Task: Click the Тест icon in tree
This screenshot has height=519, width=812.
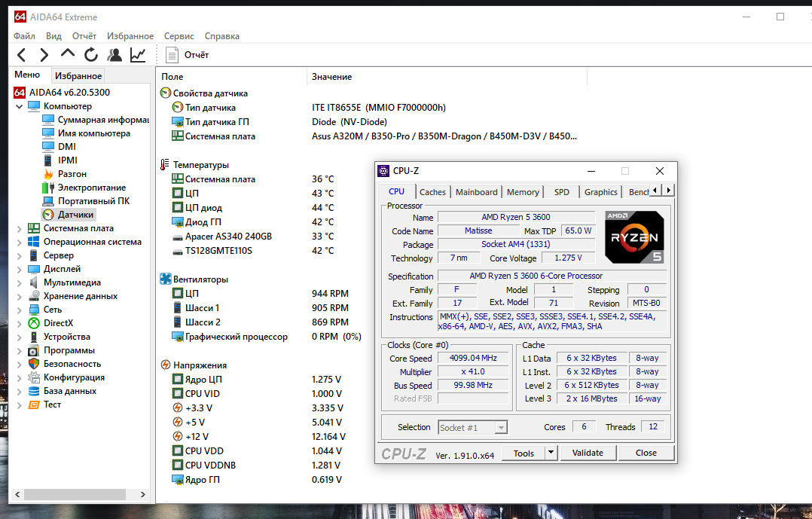Action: pyautogui.click(x=34, y=405)
